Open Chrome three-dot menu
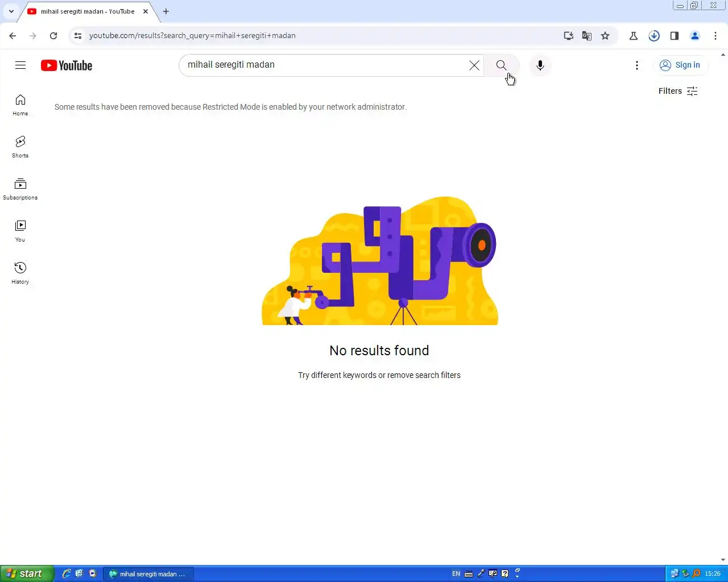This screenshot has width=728, height=582. pos(715,36)
